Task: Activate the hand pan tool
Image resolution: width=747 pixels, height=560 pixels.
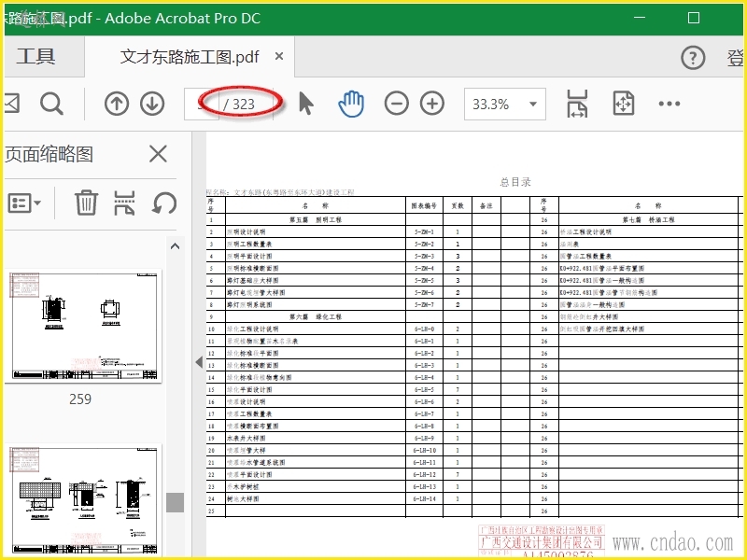Action: pyautogui.click(x=351, y=104)
